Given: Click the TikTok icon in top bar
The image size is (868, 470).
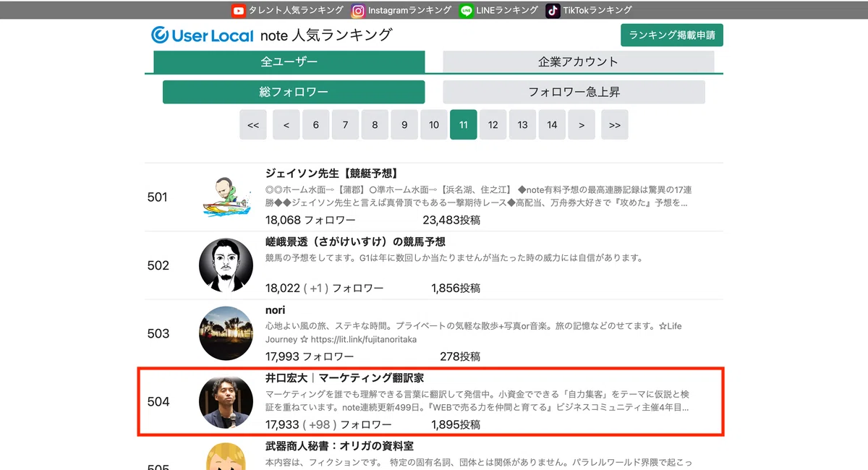Looking at the screenshot, I should [553, 10].
